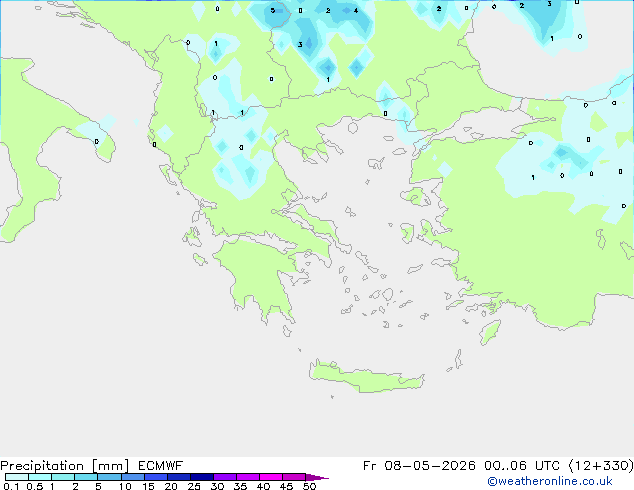Click the ECMWF model label

161,466
